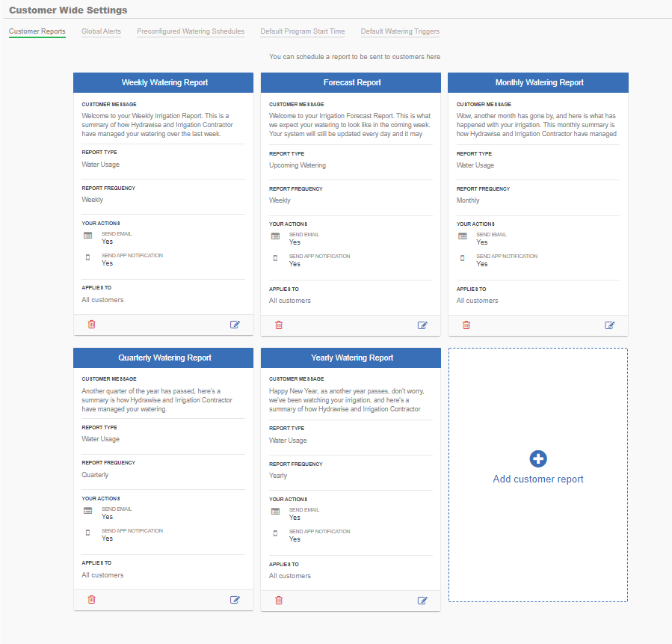Click email icon in Weekly Watering Report
Screen dimensions: 672x644
click(88, 236)
